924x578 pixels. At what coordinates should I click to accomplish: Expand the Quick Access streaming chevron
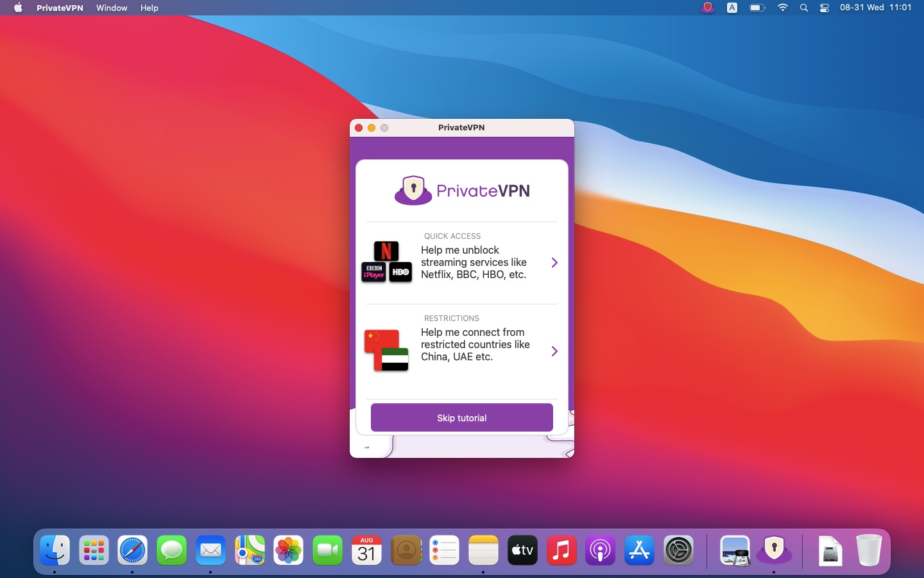[554, 263]
